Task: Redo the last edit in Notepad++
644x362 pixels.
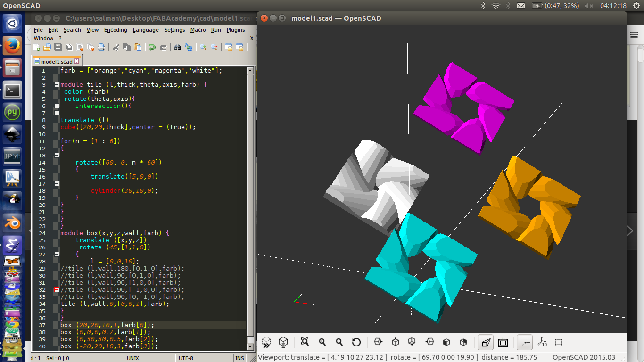Action: 163,47
